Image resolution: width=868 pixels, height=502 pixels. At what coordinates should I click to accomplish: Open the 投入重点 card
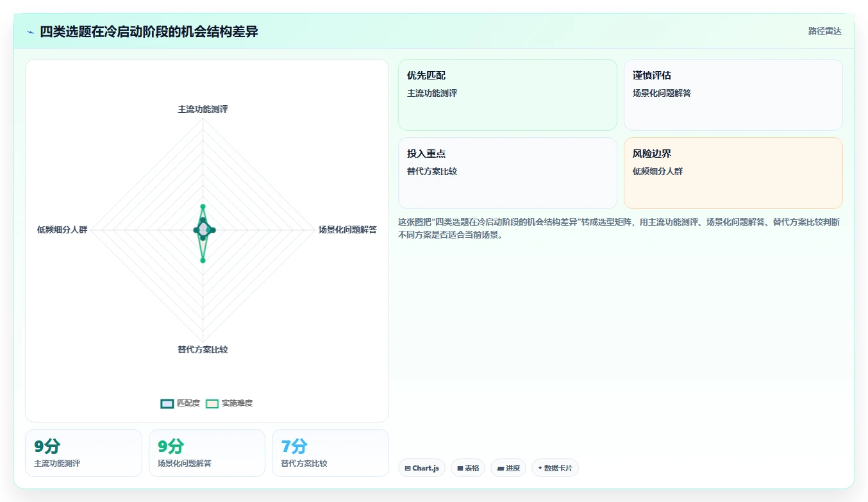point(508,173)
